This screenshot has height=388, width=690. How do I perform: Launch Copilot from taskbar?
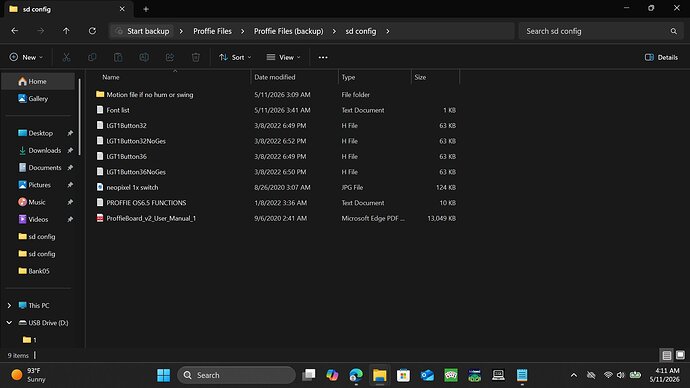point(332,375)
